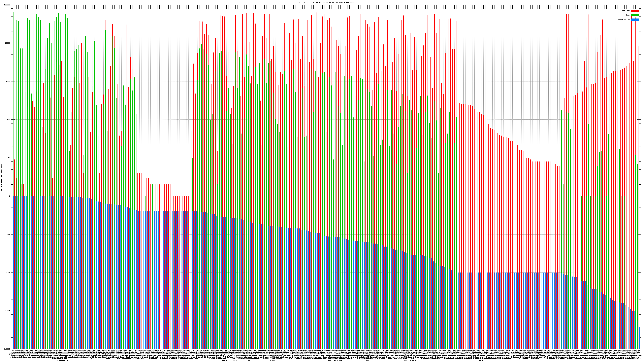The width and height of the screenshot is (644, 362).
Task: Click the 0.1 y-axis tick label
Action: tap(9, 234)
